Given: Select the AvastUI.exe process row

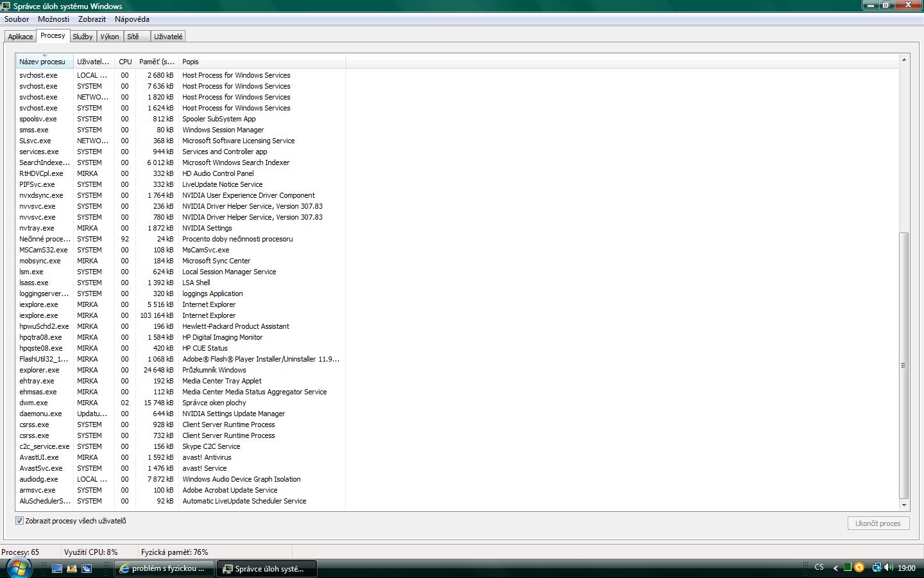Looking at the screenshot, I should click(180, 457).
